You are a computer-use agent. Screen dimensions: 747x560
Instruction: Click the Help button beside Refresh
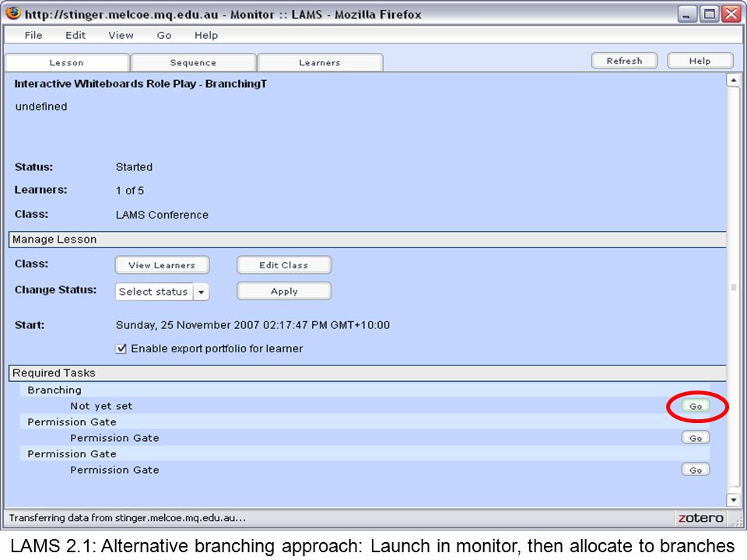point(700,61)
